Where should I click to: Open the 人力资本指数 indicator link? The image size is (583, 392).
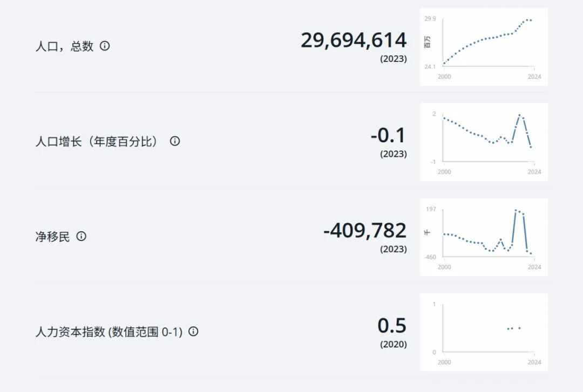tap(109, 332)
